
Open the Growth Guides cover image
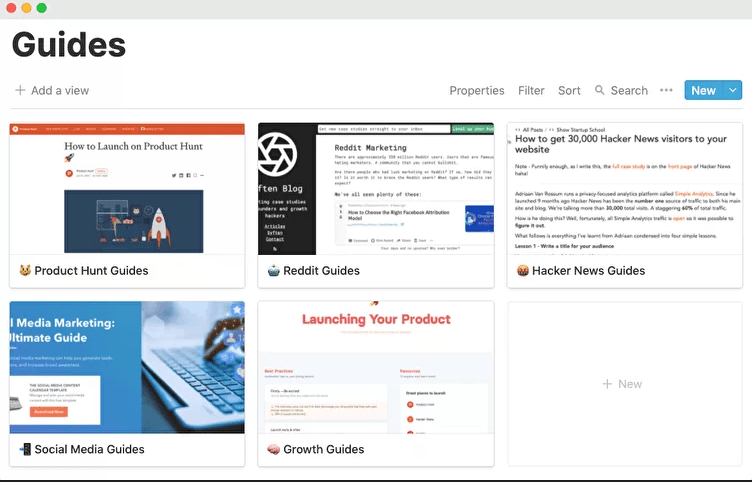[375, 367]
